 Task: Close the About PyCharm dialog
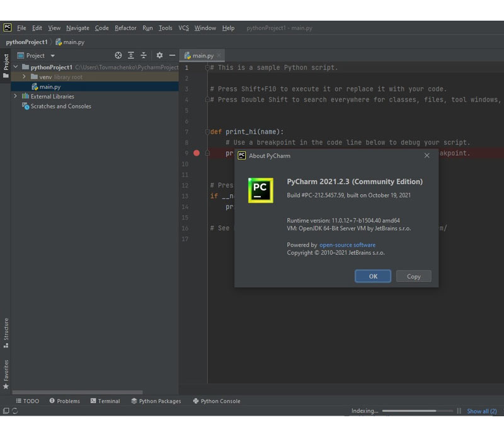click(427, 155)
